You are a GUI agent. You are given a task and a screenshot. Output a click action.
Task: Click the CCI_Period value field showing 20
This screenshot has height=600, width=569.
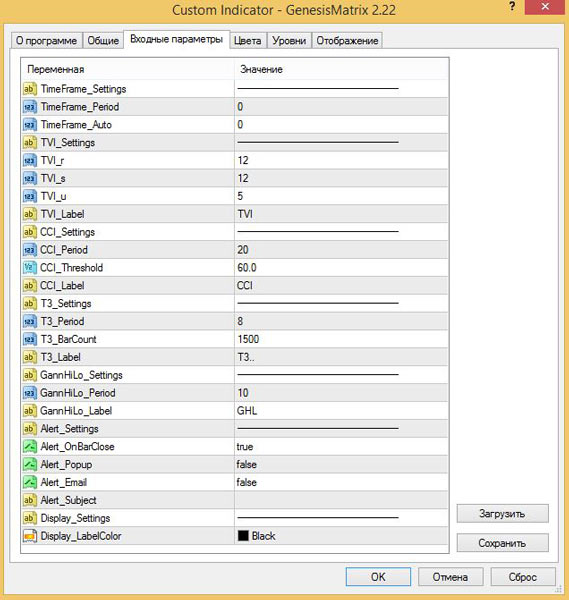(341, 250)
